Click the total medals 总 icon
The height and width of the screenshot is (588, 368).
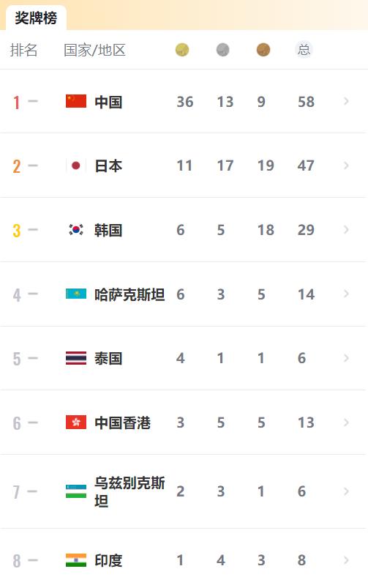pos(304,50)
